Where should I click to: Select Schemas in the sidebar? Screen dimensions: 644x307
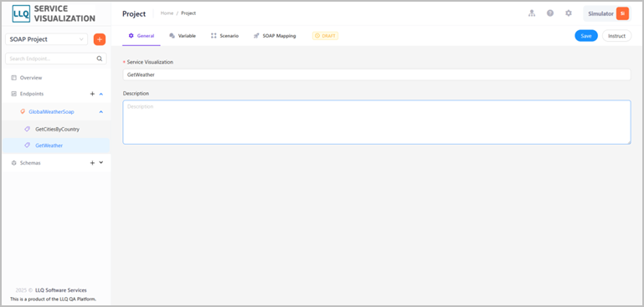tap(30, 163)
